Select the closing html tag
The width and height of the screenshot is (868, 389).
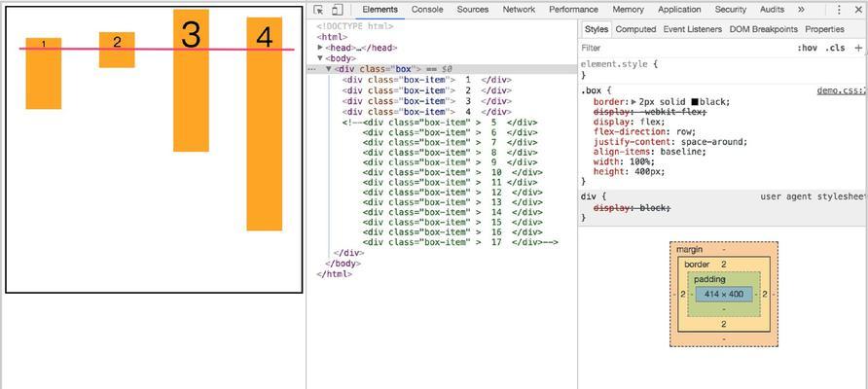[335, 273]
